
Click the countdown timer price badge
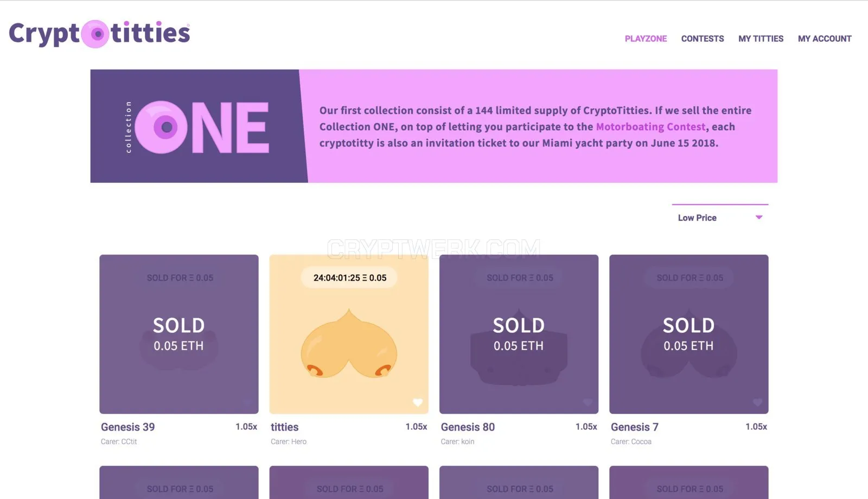click(350, 277)
